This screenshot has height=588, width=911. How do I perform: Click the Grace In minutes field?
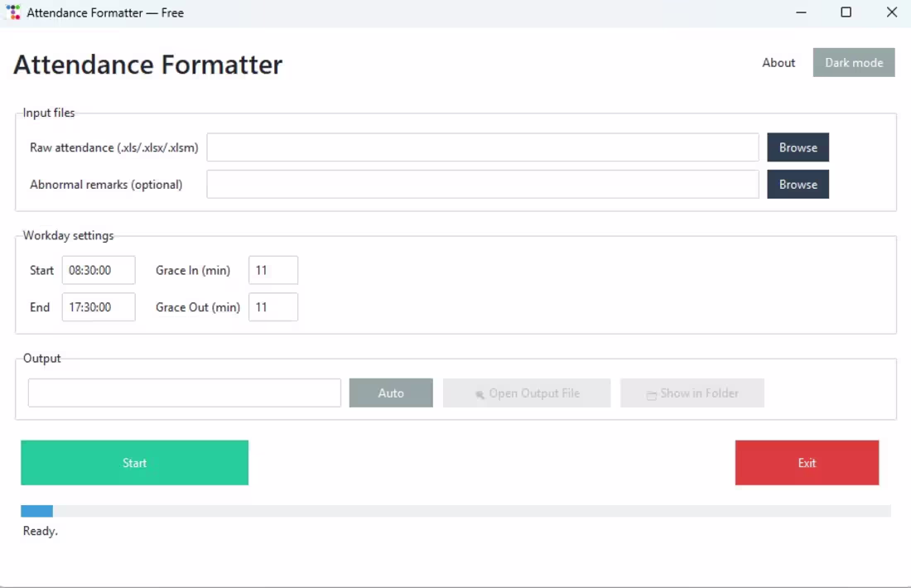273,270
